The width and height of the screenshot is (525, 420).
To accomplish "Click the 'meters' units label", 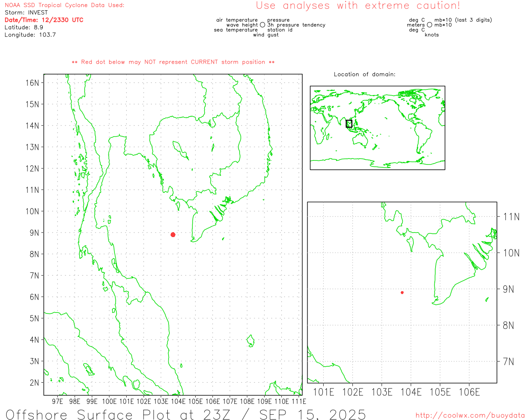I will (x=416, y=25).
